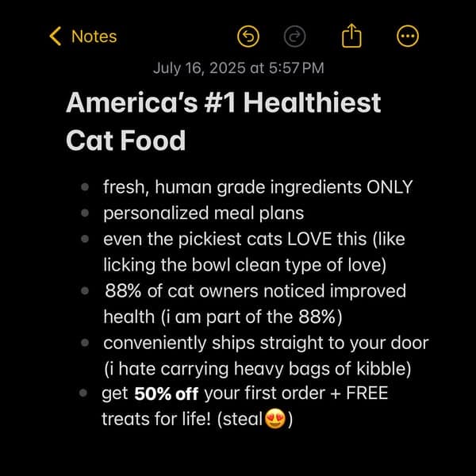The width and height of the screenshot is (476, 476).
Task: Open the share sheet icon
Action: tap(350, 36)
